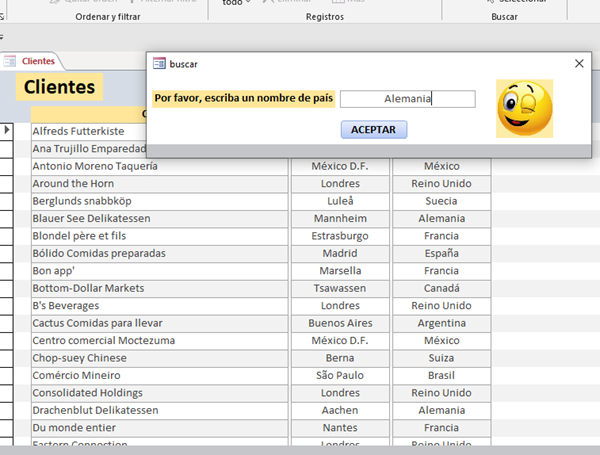Viewport: 600px width, 455px height.
Task: Click the Clientes tab form icon
Action: [11, 61]
